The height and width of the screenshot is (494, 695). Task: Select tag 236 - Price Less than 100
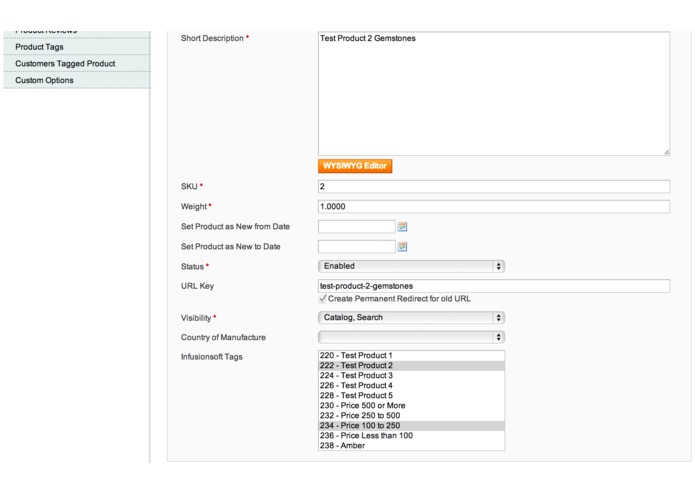[x=411, y=436]
